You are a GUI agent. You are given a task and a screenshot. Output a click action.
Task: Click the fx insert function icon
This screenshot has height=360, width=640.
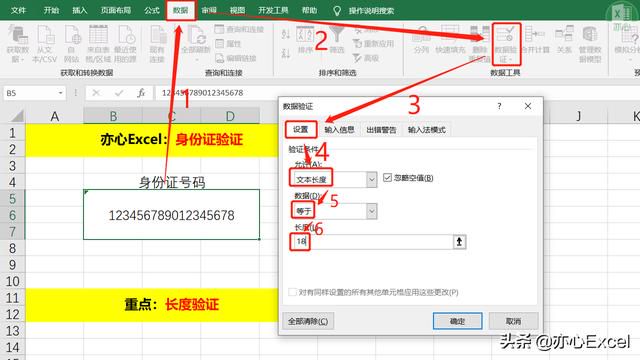click(x=141, y=93)
